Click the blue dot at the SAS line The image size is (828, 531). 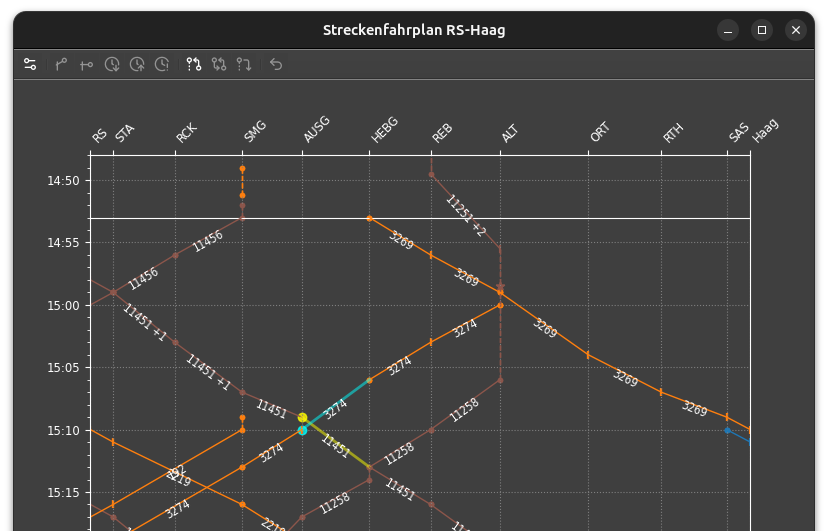coord(727,430)
